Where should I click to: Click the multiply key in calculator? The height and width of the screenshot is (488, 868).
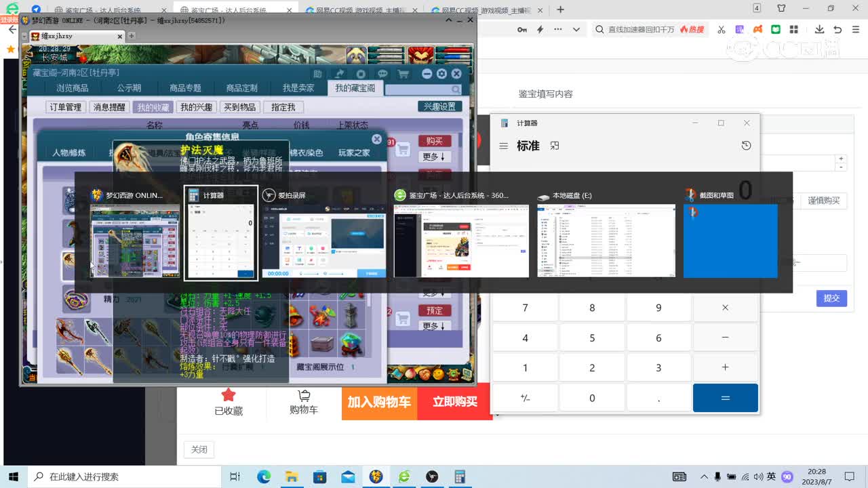pyautogui.click(x=725, y=308)
